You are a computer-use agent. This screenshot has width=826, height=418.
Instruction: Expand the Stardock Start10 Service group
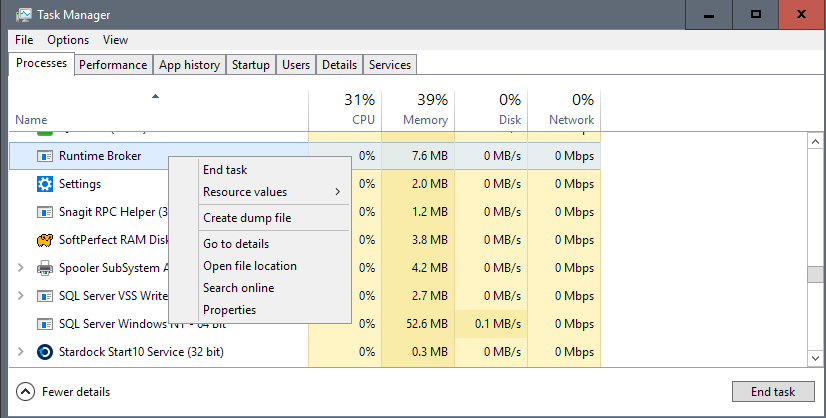[21, 352]
